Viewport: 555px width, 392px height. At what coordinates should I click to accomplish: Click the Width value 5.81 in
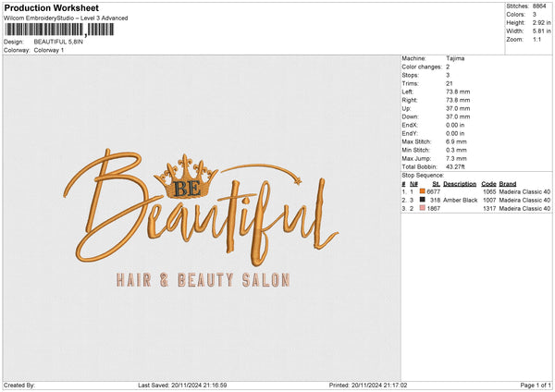pos(541,31)
